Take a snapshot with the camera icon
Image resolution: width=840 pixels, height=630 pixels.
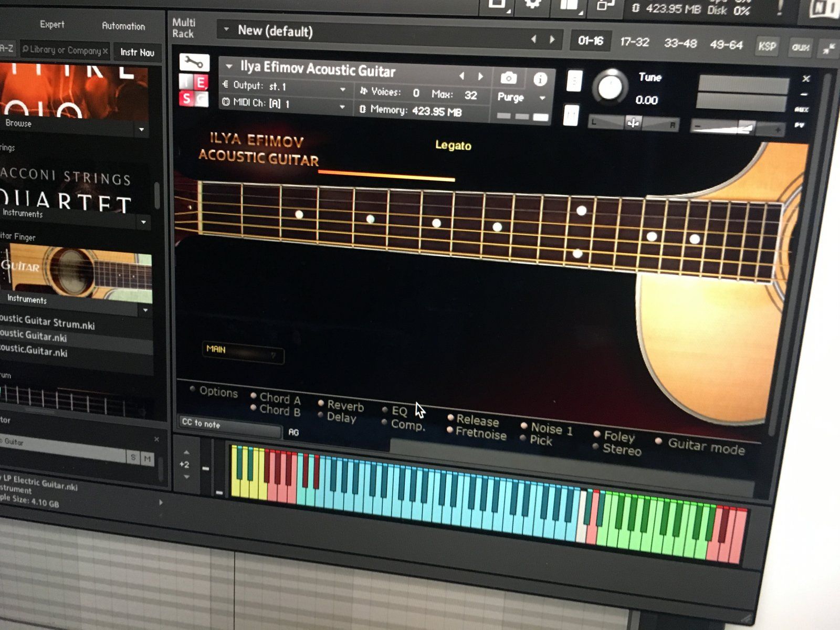(508, 79)
